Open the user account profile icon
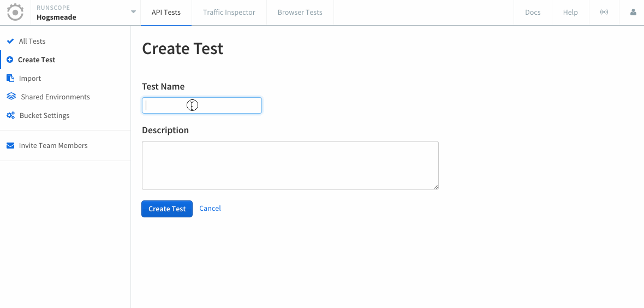Screen dimensions: 644x308 633,13
